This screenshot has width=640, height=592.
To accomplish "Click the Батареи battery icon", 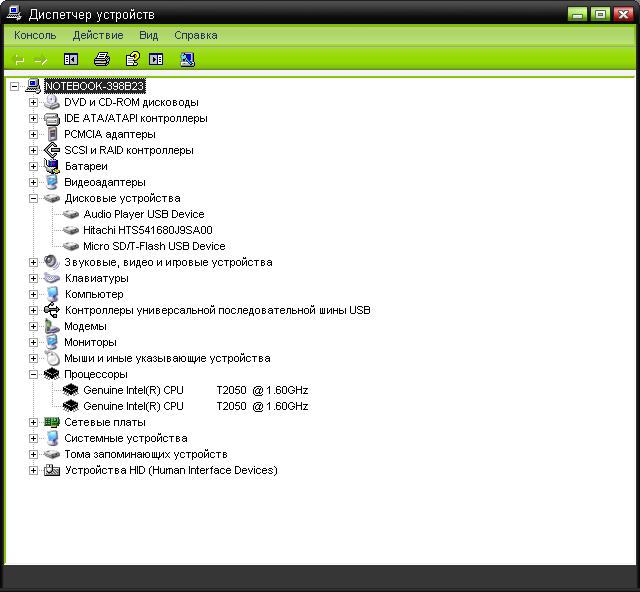I will [52, 166].
